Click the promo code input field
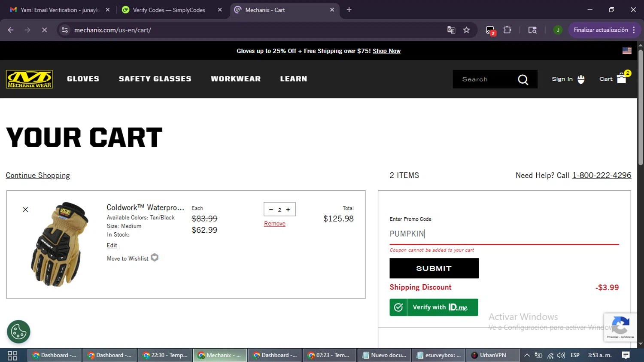The height and width of the screenshot is (362, 644). [x=504, y=234]
